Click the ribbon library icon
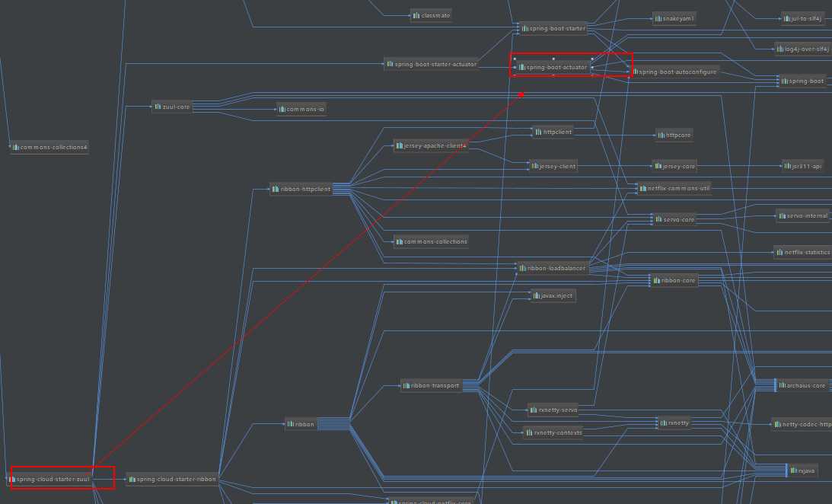Image resolution: width=832 pixels, height=504 pixels. (290, 424)
